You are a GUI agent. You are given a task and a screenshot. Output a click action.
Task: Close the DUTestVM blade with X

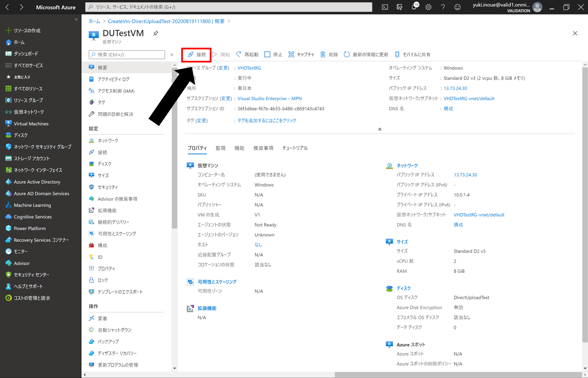[575, 33]
